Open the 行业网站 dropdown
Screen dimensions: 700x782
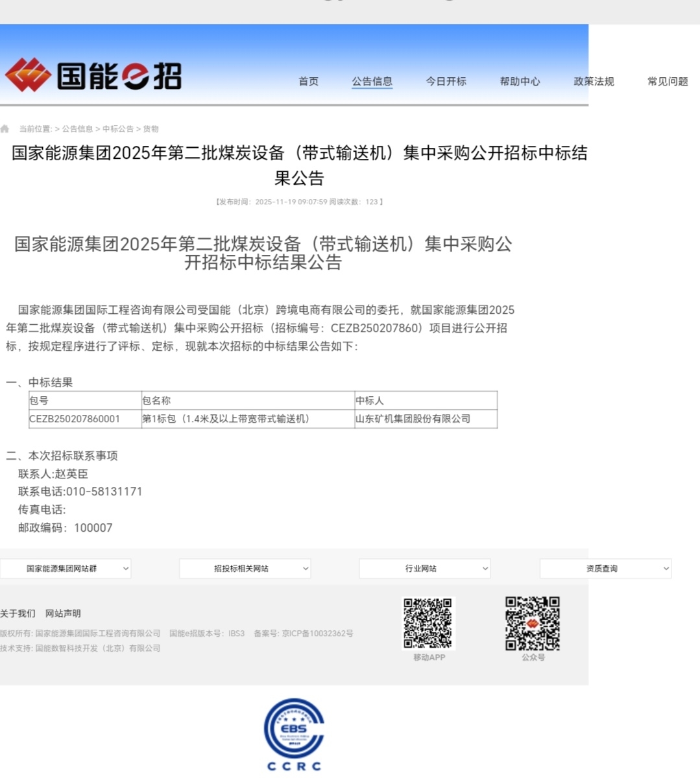pyautogui.click(x=425, y=569)
